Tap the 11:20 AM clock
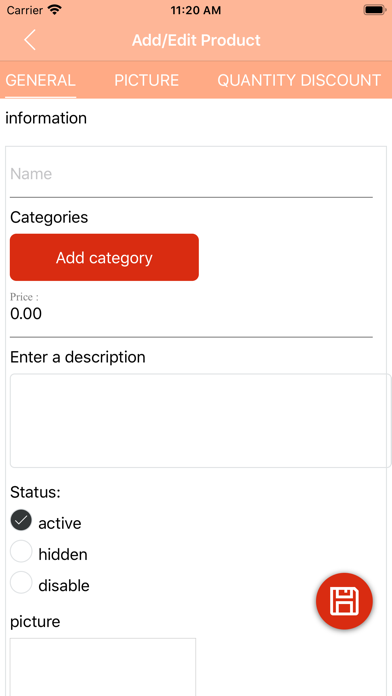392x696 pixels. 196,11
